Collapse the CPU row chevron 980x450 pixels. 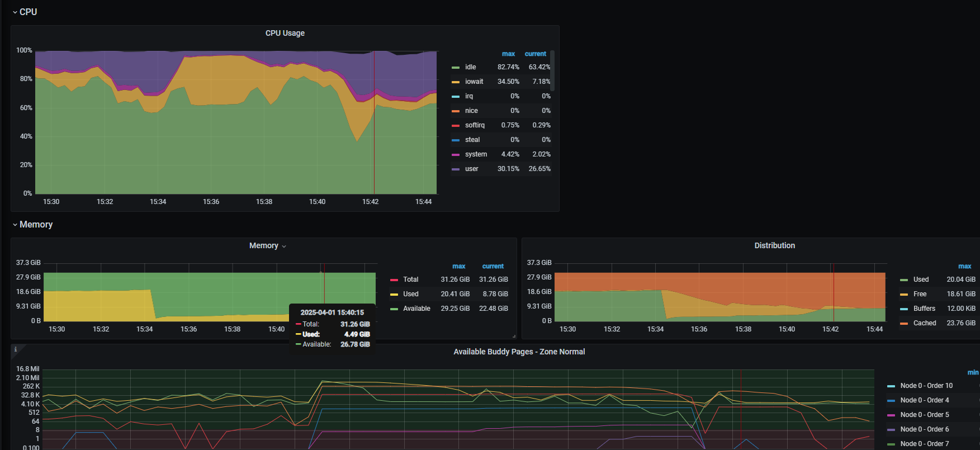[15, 12]
